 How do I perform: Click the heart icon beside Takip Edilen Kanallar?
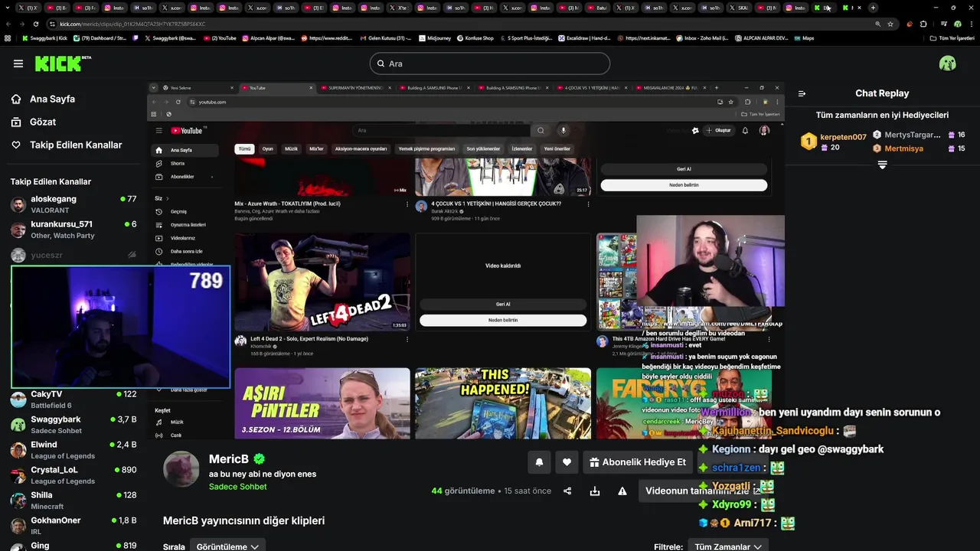[x=16, y=145]
